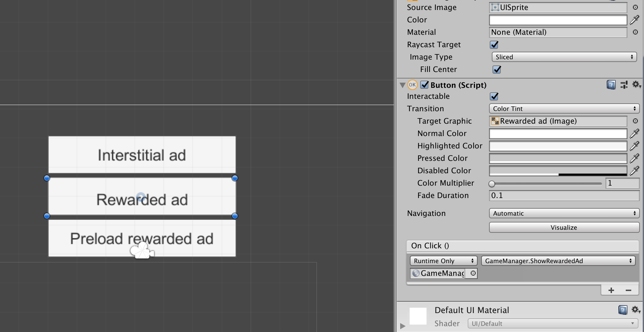Uncheck the Raycast Target checkbox
The height and width of the screenshot is (332, 644).
[494, 45]
